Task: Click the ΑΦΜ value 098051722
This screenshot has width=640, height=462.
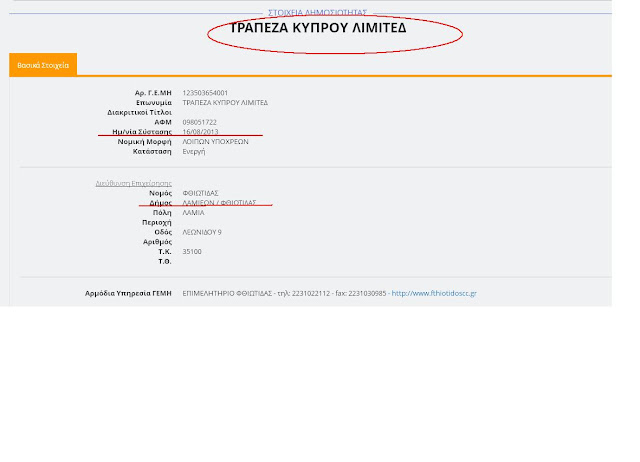Action: click(200, 122)
